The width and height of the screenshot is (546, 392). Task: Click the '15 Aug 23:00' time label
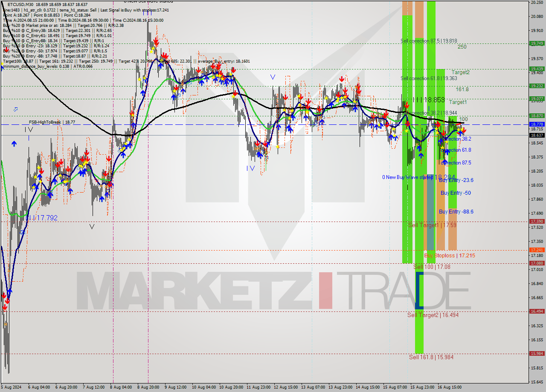422,387
